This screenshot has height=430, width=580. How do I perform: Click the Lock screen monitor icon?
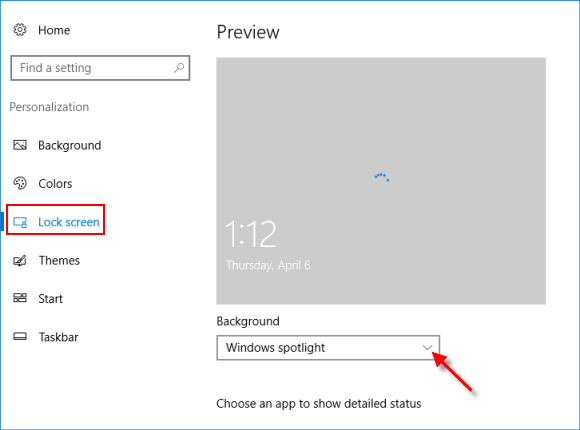(20, 222)
